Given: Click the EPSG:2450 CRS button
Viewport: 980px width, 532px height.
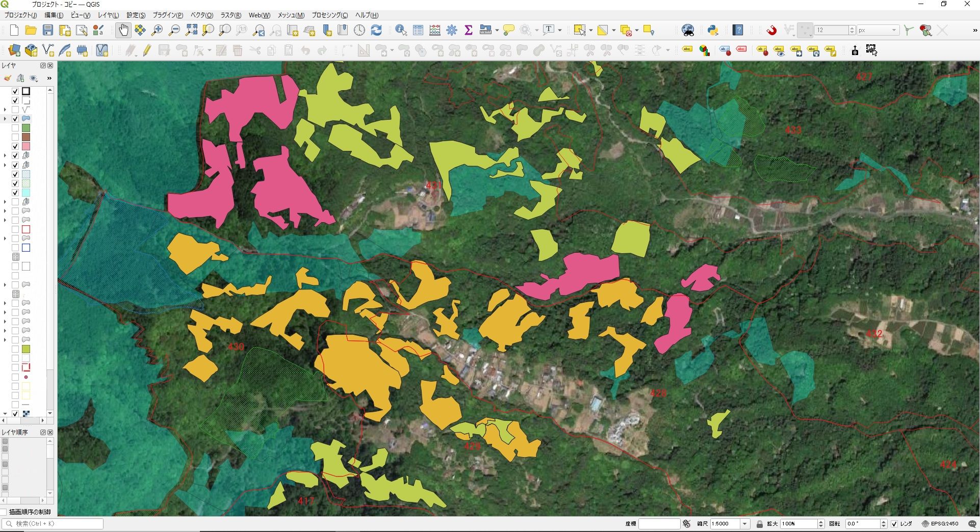Looking at the screenshot, I should click(940, 524).
